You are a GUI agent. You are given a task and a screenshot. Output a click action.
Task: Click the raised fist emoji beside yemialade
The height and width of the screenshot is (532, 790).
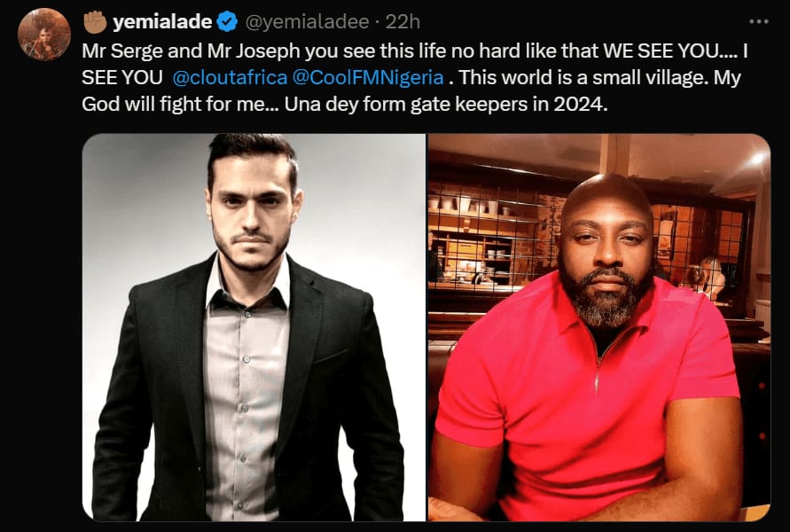tap(95, 21)
